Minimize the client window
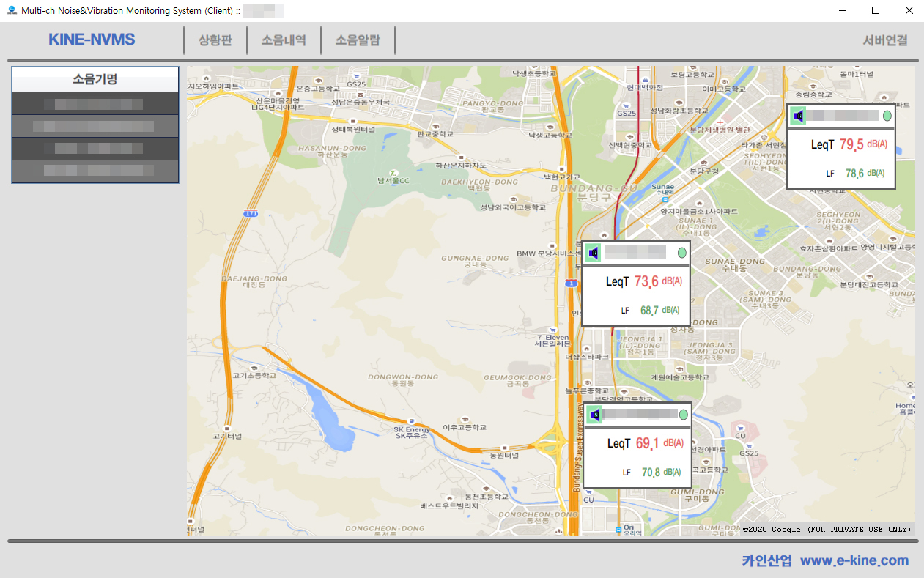Image resolution: width=924 pixels, height=578 pixels. [841, 10]
